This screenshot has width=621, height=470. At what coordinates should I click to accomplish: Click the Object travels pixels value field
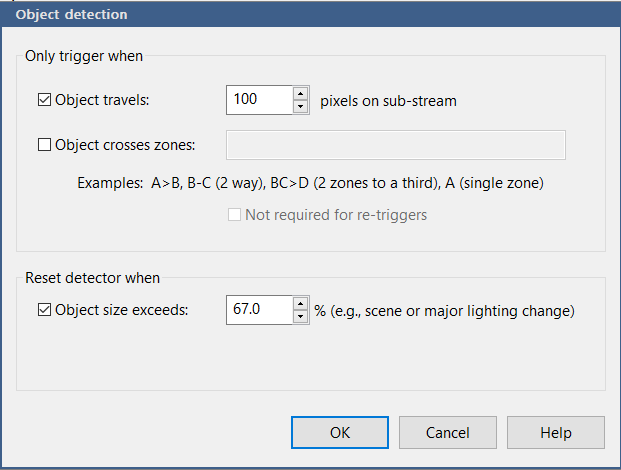tap(259, 100)
